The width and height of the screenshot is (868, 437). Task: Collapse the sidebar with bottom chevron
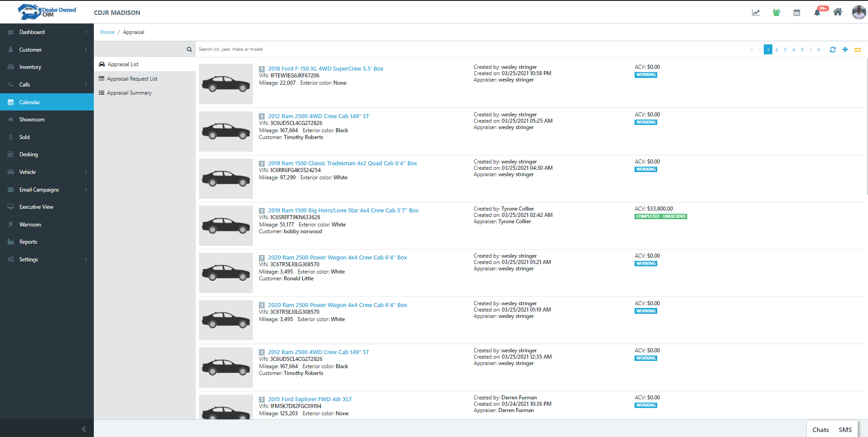coord(83,429)
